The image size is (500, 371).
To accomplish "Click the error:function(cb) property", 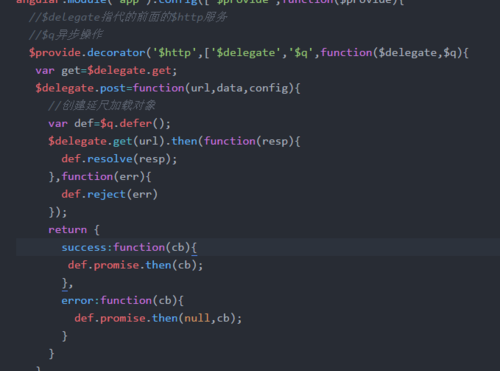I will (122, 301).
